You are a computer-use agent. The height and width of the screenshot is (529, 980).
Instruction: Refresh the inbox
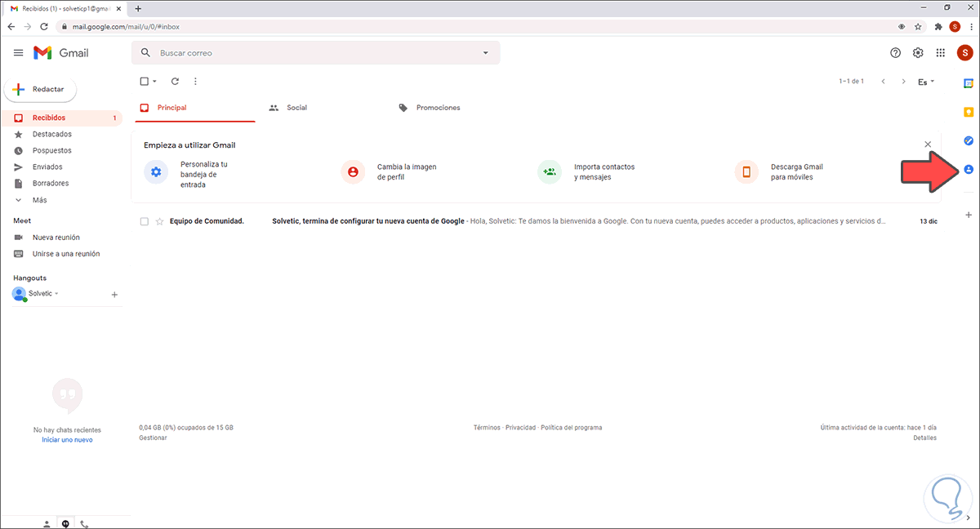coord(175,82)
